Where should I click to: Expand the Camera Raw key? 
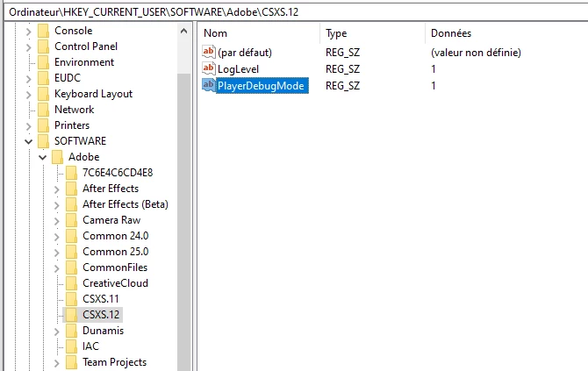tap(57, 221)
